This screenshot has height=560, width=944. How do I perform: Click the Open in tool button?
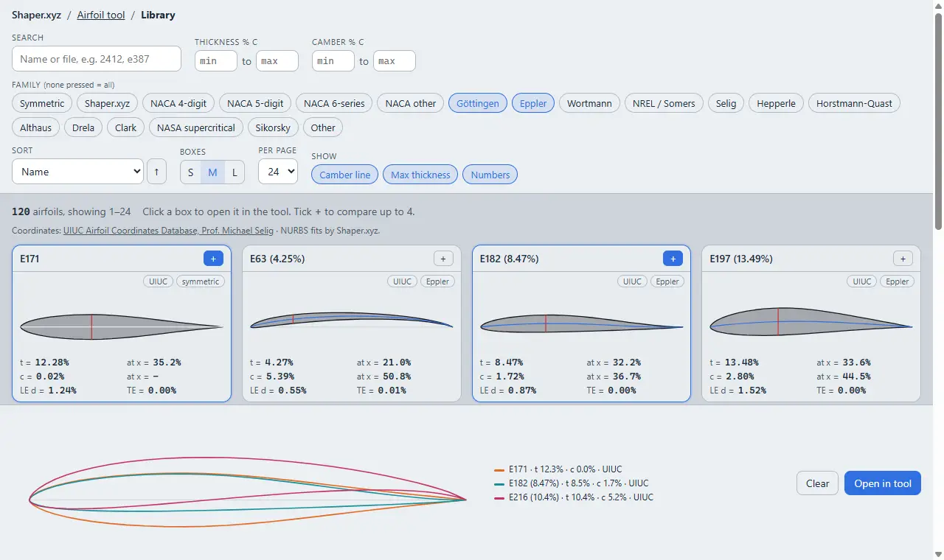click(x=883, y=483)
